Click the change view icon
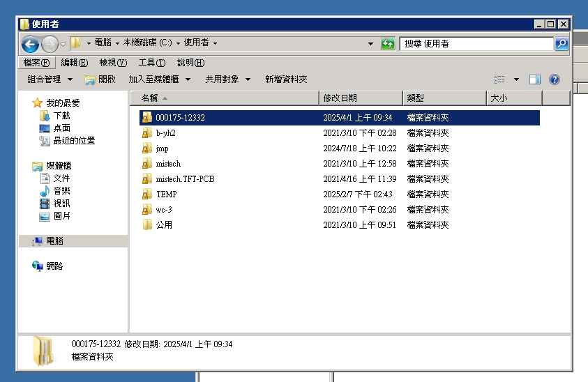Screen dimensions: 588x382 (499, 79)
